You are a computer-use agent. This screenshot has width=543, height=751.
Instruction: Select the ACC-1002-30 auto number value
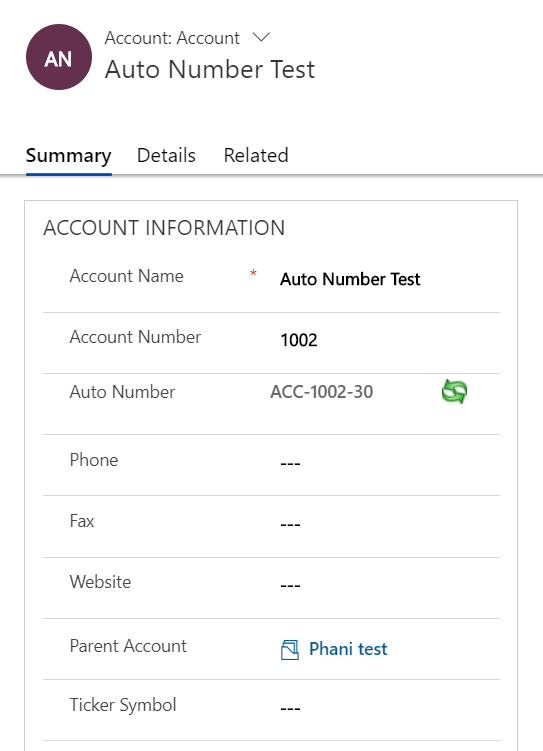pos(322,392)
